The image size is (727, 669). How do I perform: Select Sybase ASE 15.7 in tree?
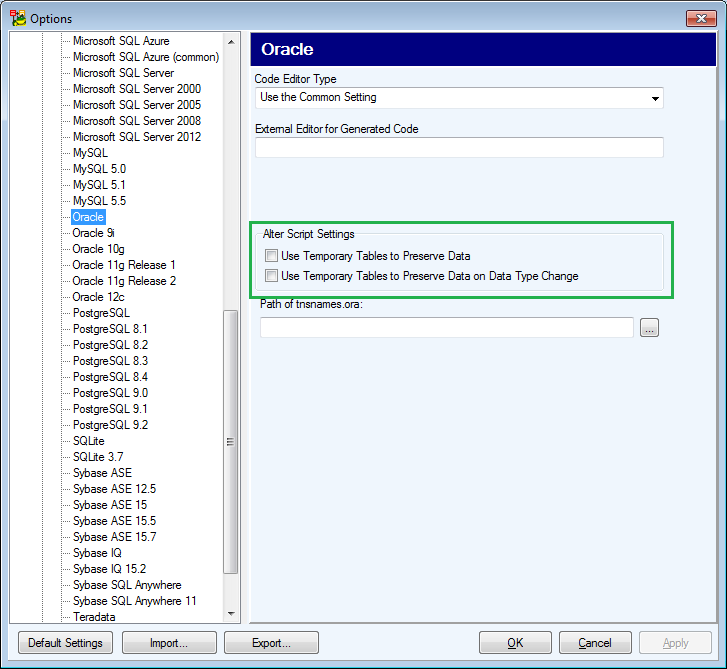(x=114, y=537)
